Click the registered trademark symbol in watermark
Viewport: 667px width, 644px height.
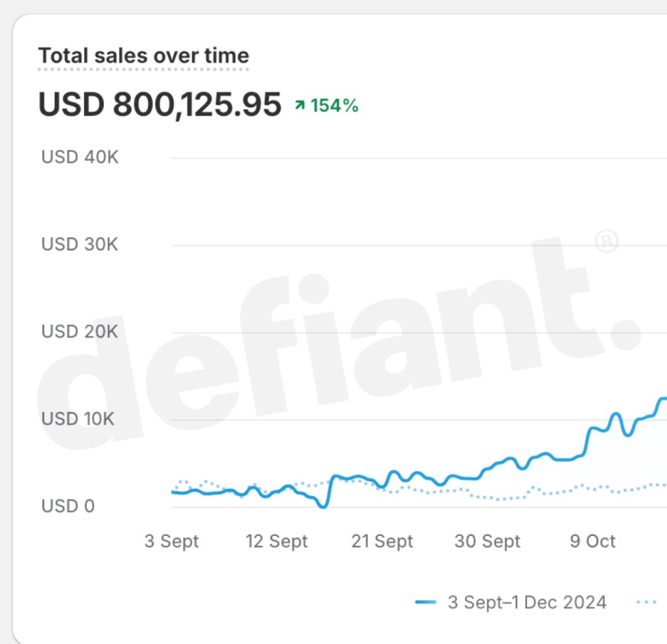(606, 241)
